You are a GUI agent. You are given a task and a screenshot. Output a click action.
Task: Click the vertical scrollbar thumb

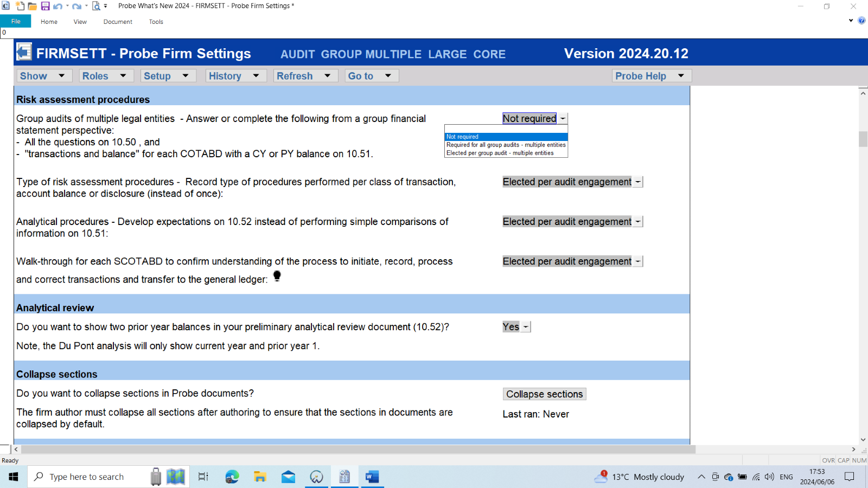tap(863, 139)
